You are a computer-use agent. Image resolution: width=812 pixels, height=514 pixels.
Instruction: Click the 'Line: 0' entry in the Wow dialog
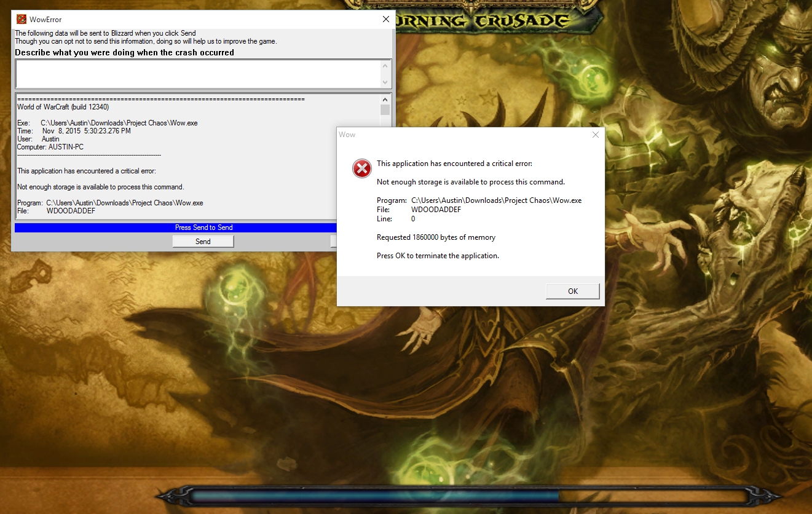tap(396, 219)
